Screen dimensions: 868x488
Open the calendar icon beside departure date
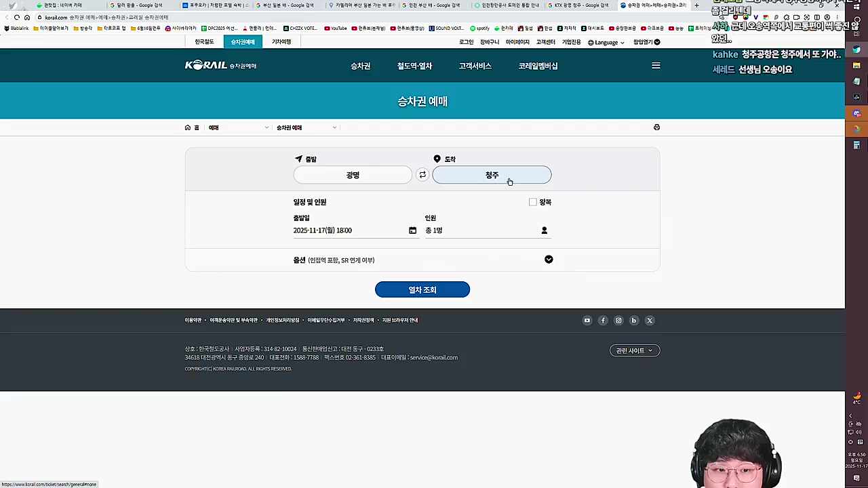[x=412, y=230]
